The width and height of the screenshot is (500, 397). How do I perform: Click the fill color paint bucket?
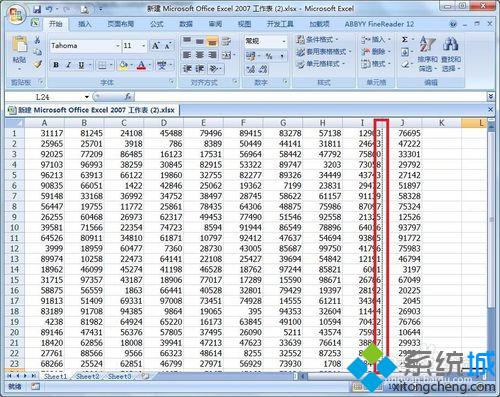click(x=123, y=65)
